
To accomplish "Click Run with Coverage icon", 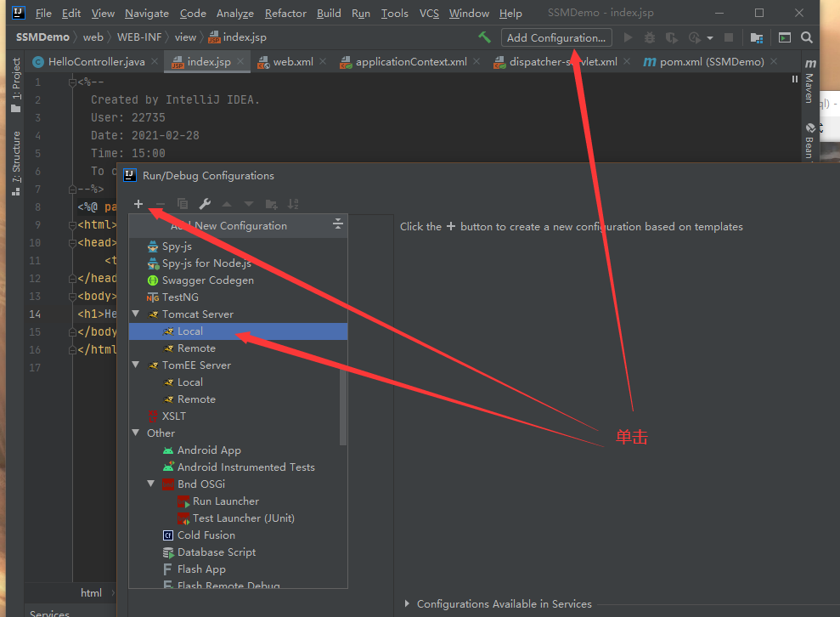I will tap(671, 37).
